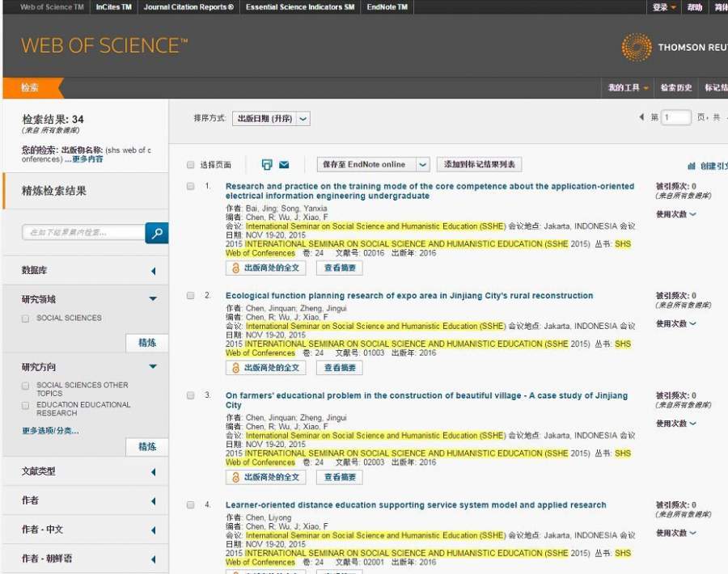Expand the 数据库 filter section
Screen dimensions: 728x574
coord(153,271)
